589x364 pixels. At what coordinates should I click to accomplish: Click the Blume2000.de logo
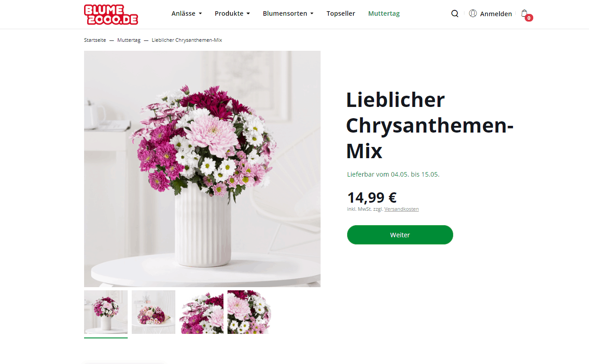pos(111,14)
